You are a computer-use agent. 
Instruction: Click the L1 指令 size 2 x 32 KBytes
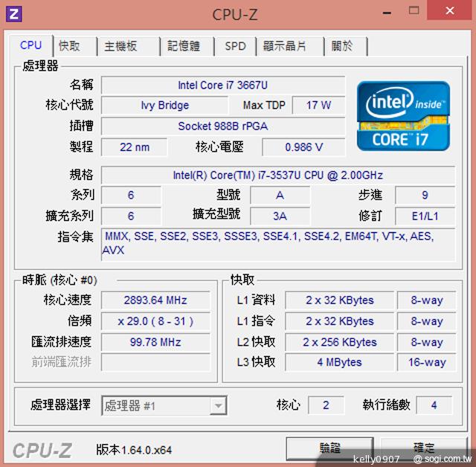pos(339,321)
